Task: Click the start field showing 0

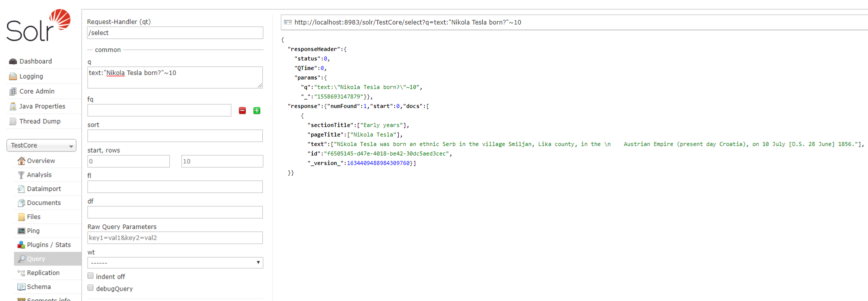Action: pyautogui.click(x=128, y=161)
